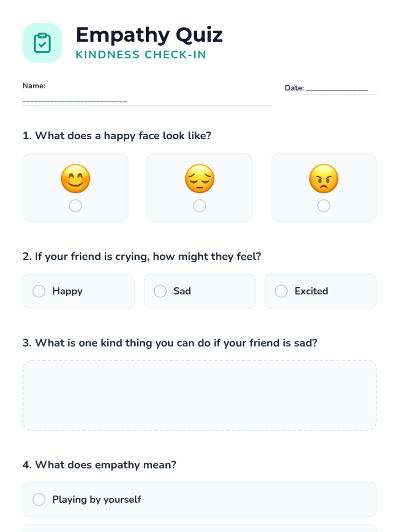This screenshot has height=532, width=399.
Task: Click the smiling happy face emoji
Action: [75, 179]
